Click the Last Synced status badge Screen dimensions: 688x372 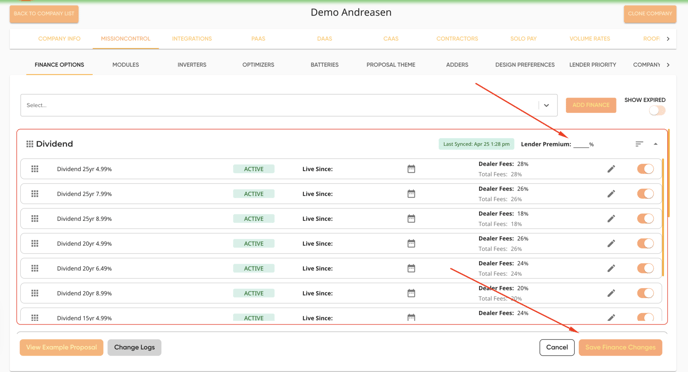click(476, 144)
